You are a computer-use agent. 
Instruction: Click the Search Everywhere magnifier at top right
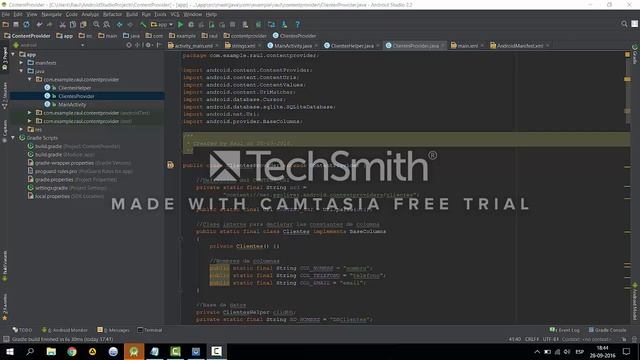624,24
